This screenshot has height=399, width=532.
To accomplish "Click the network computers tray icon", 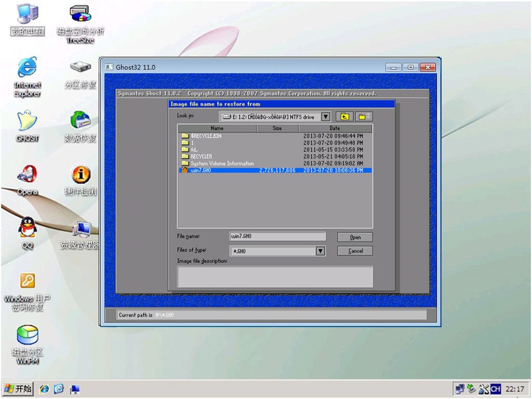I will (460, 389).
